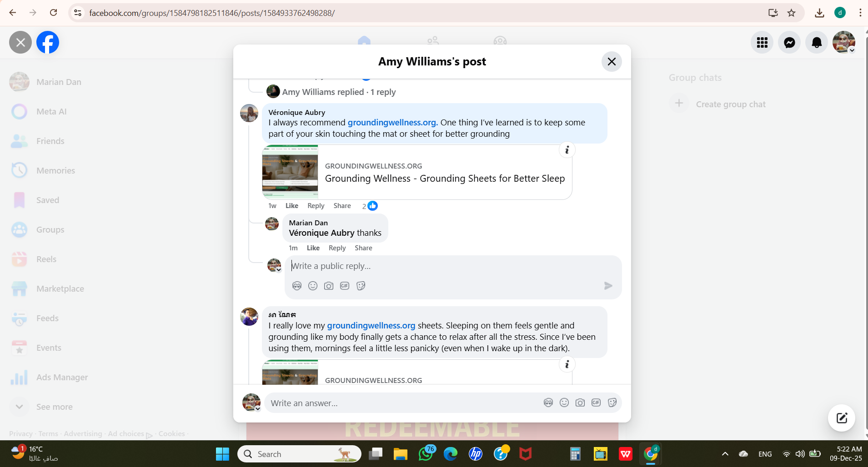Reply to Véronique Aubry's comment
The image size is (868, 467).
316,206
